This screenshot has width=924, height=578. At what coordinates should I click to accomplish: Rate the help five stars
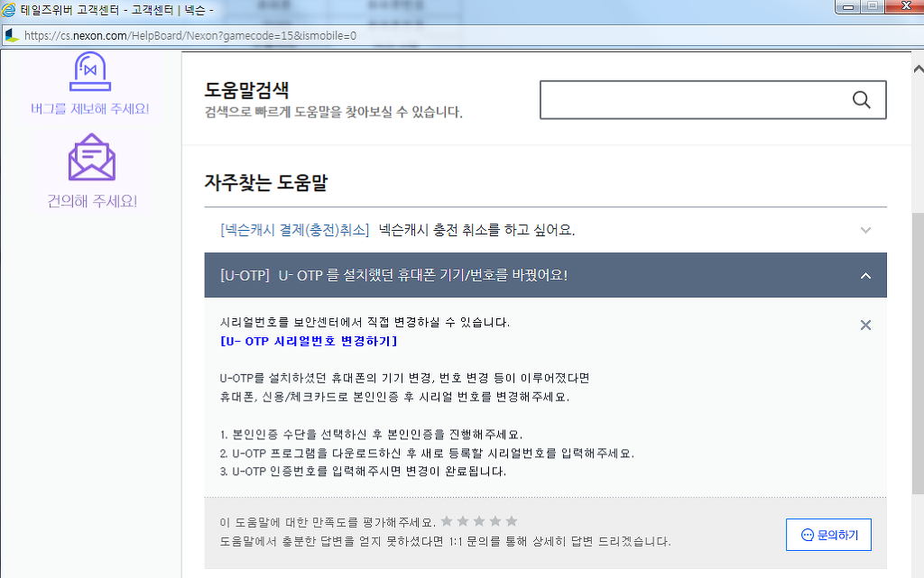pos(512,521)
